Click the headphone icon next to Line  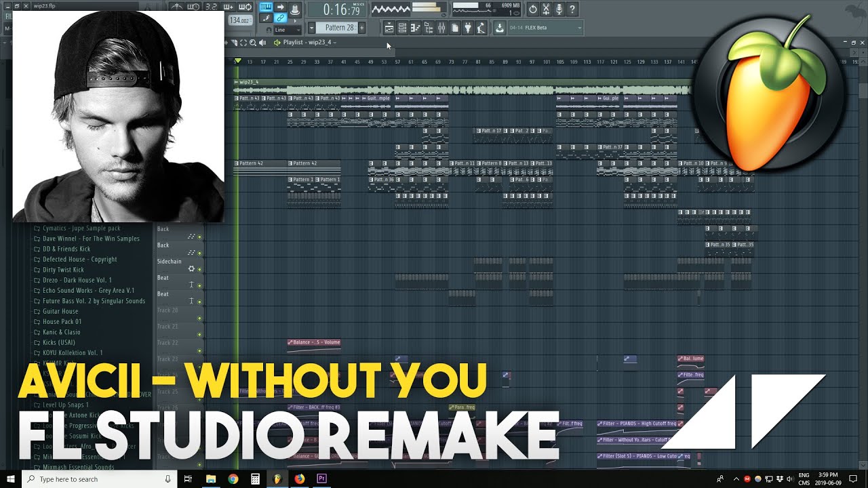pos(269,30)
